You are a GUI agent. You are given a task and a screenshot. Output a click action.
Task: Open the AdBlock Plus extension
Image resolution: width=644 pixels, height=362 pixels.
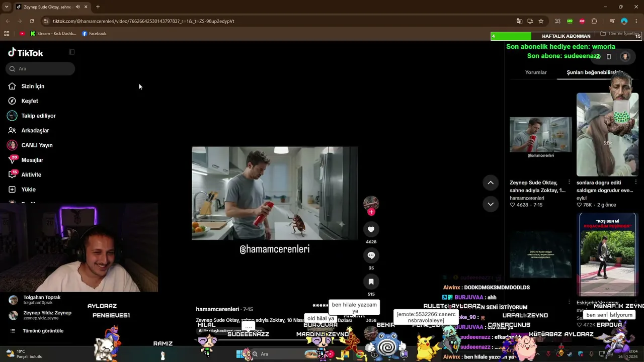coord(582,21)
